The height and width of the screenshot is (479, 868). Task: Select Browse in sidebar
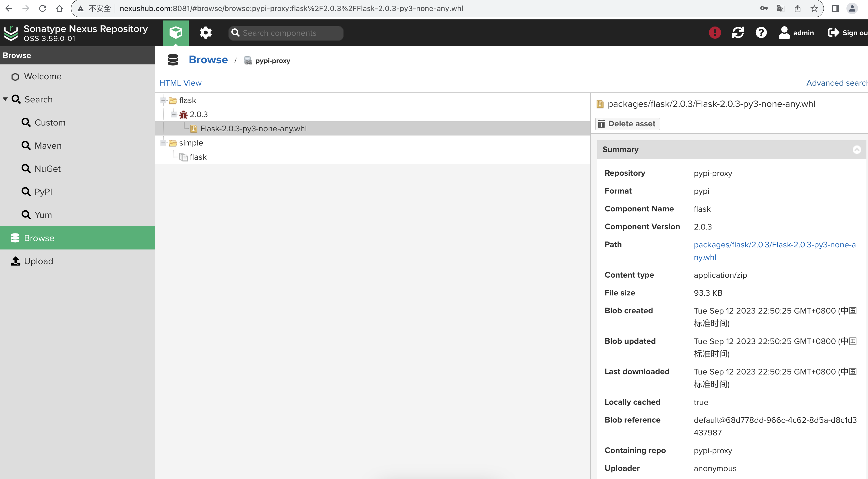pos(78,238)
